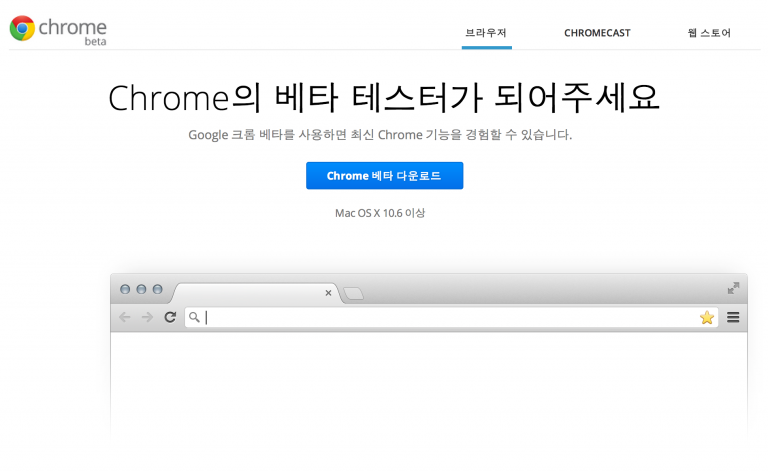Click the subtitle about Google 크롬 베타
The image size is (768, 471).
(380, 135)
